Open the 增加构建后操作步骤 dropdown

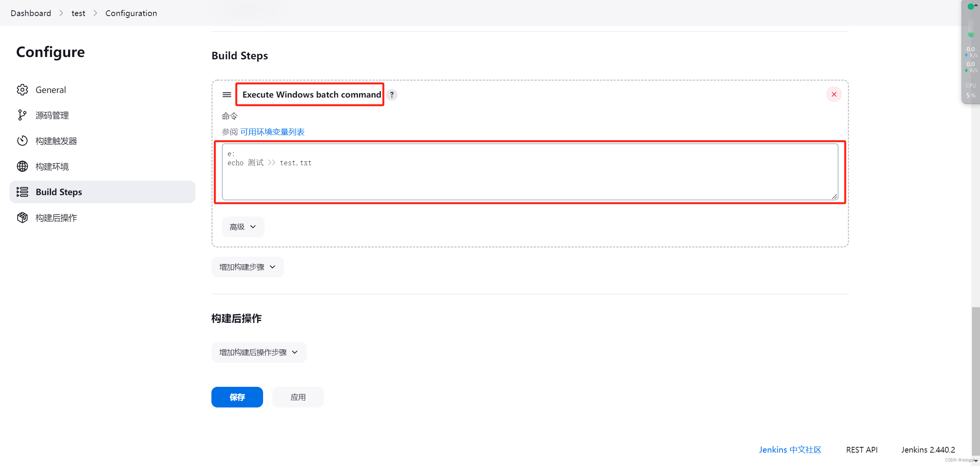pos(259,352)
